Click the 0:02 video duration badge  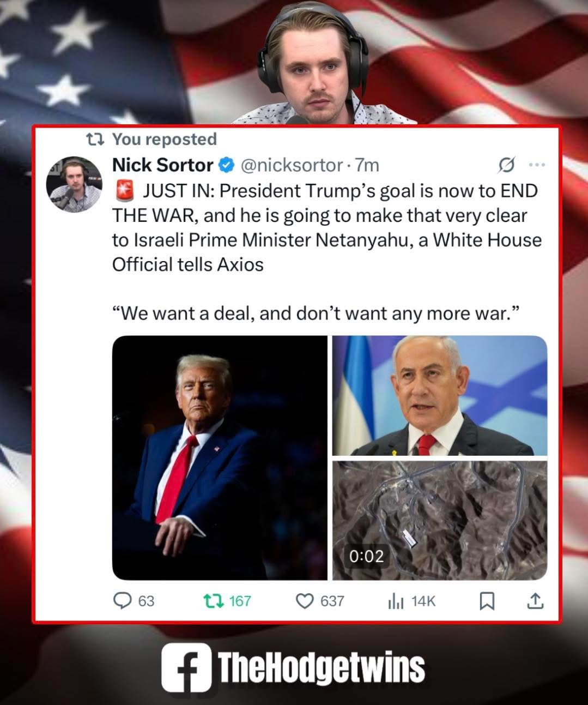pos(367,556)
